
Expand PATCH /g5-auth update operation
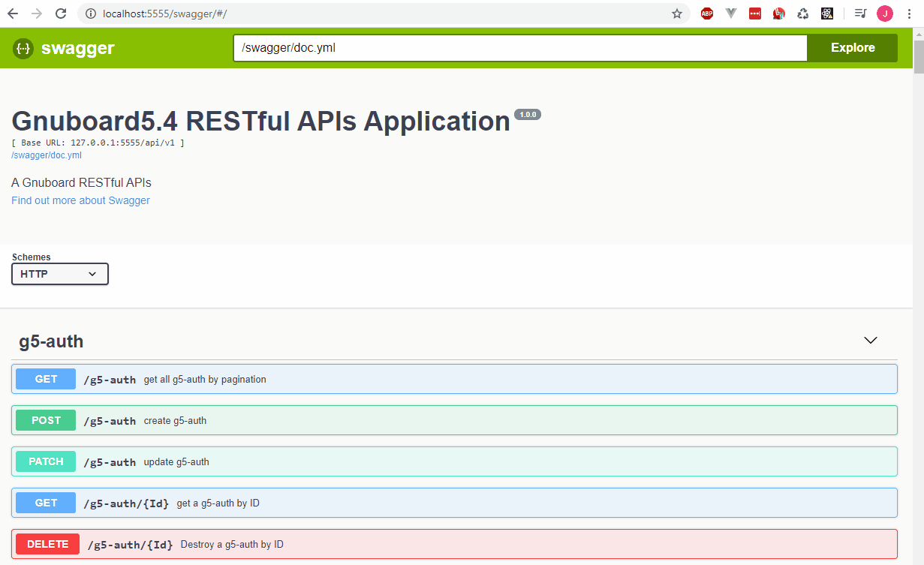coord(454,461)
